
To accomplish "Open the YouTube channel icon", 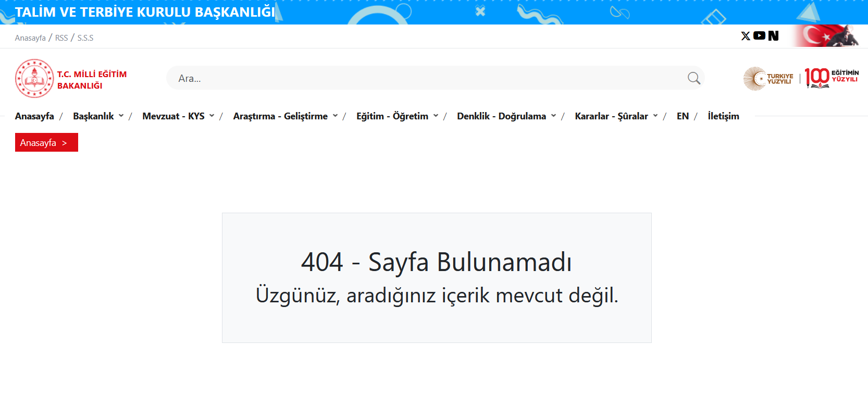I will pos(759,35).
